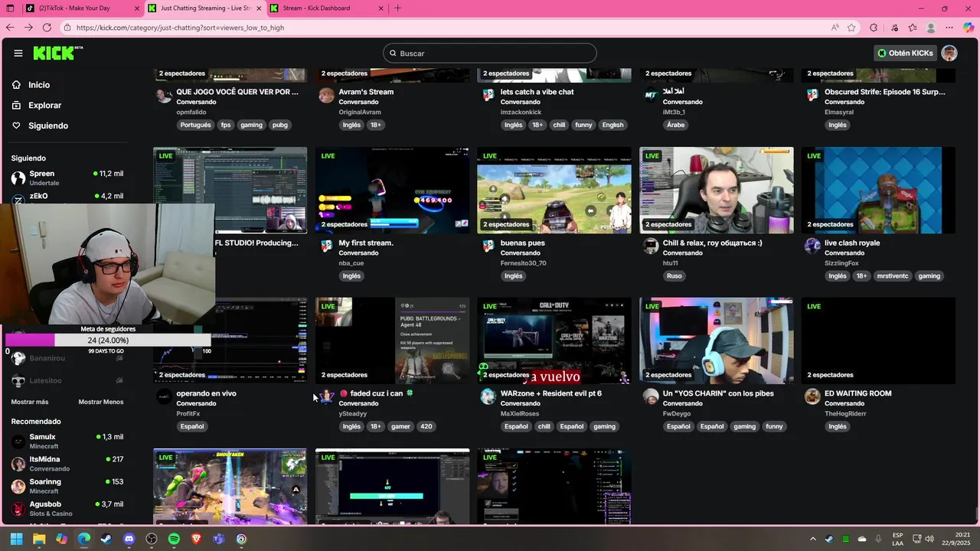
Task: Select the Just Chatting Streaming tab
Action: 204,8
